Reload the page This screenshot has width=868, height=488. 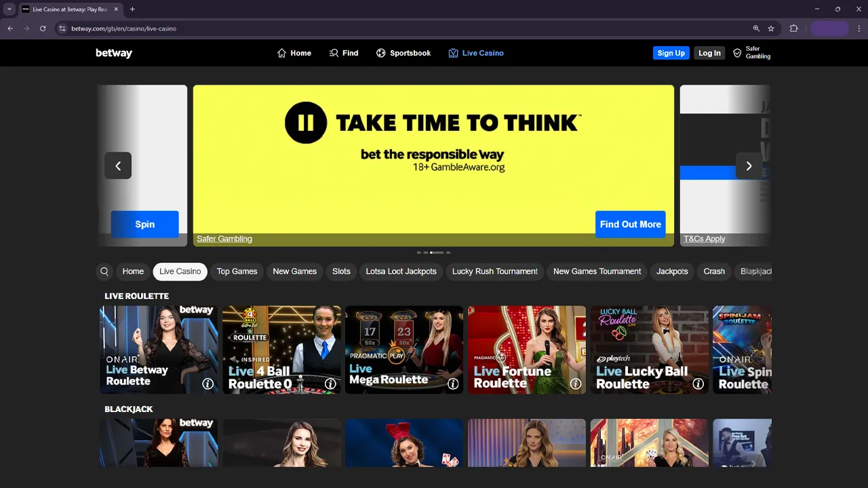43,28
